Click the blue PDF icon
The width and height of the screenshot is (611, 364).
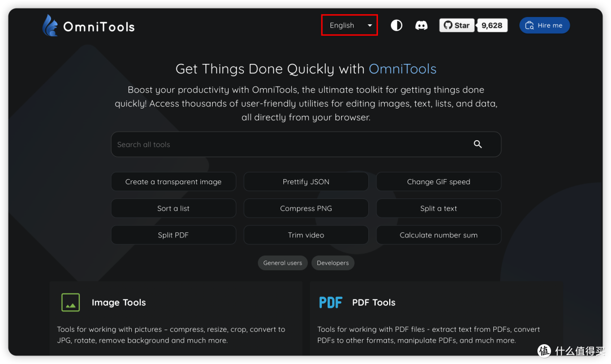pos(330,302)
